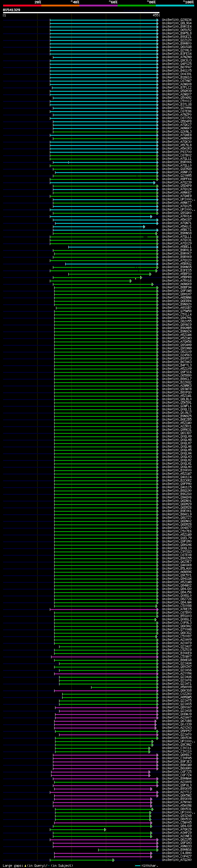Screen dimensions: 197x868
Task: Click hit label UniRef100_A3AP29
Action: click(x=176, y=833)
